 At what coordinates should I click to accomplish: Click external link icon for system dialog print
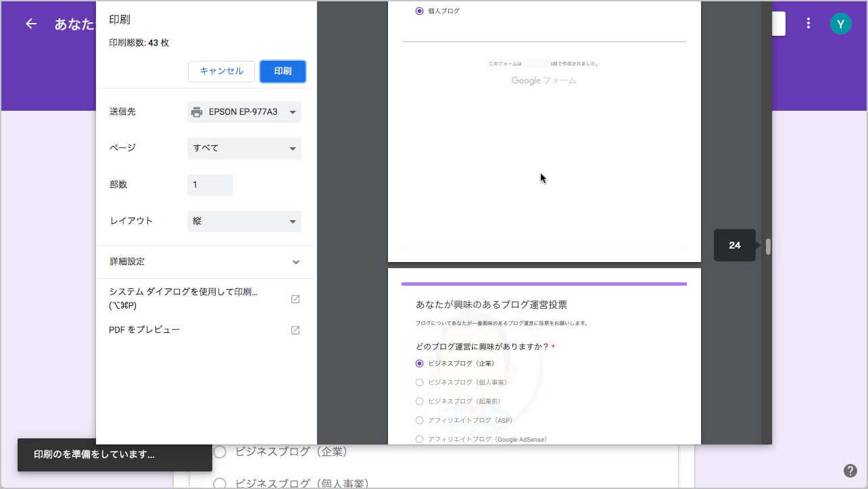coord(295,299)
